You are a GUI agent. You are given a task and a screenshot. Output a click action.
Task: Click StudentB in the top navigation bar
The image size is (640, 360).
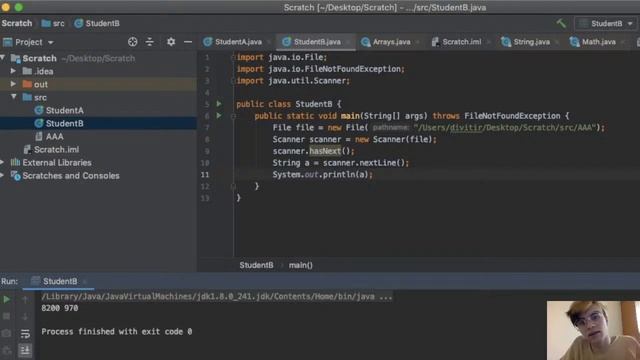[97, 23]
